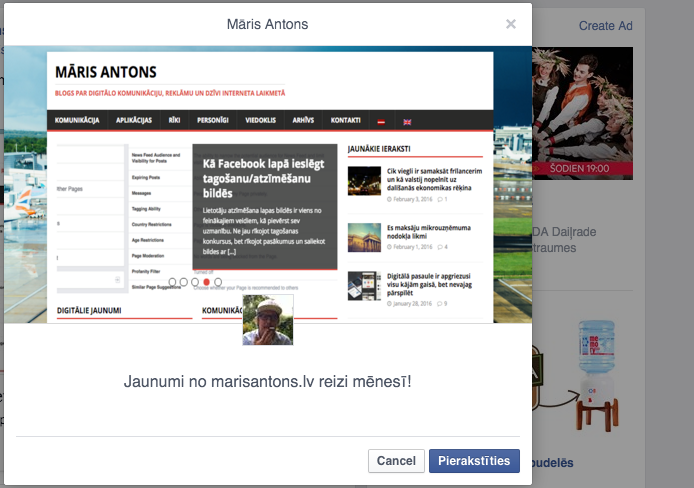This screenshot has height=488, width=694.
Task: Open the PERSONĪGI menu item
Action: (212, 120)
